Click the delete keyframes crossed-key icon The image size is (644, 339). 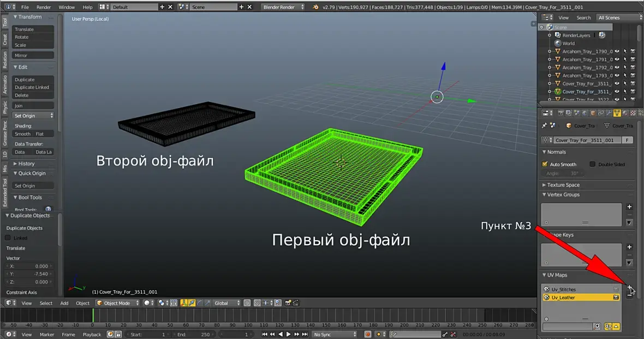[x=453, y=335]
